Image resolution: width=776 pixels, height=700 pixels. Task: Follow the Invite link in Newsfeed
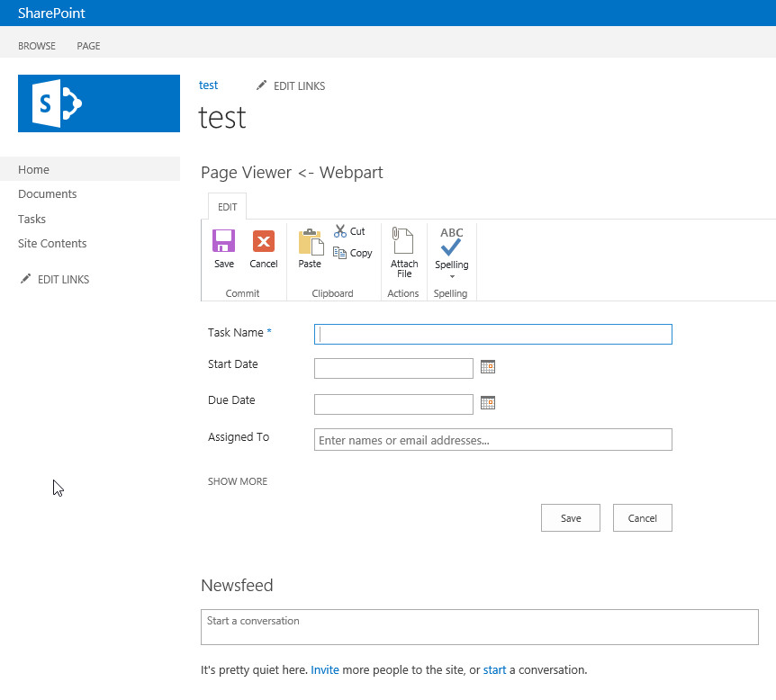[325, 670]
